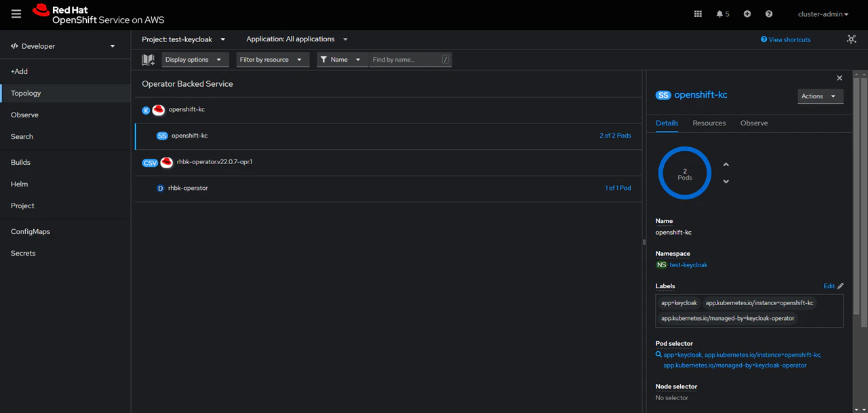Click the NS namespace badge
This screenshot has height=413, width=868.
click(661, 264)
